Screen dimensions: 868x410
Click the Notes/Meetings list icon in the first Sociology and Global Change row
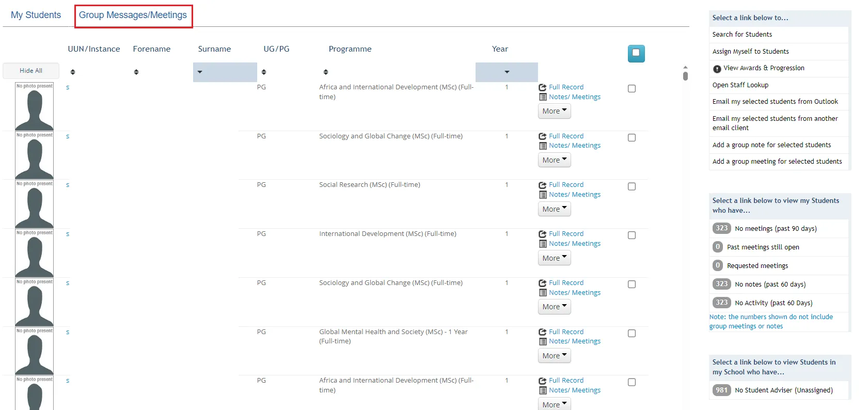(x=543, y=146)
